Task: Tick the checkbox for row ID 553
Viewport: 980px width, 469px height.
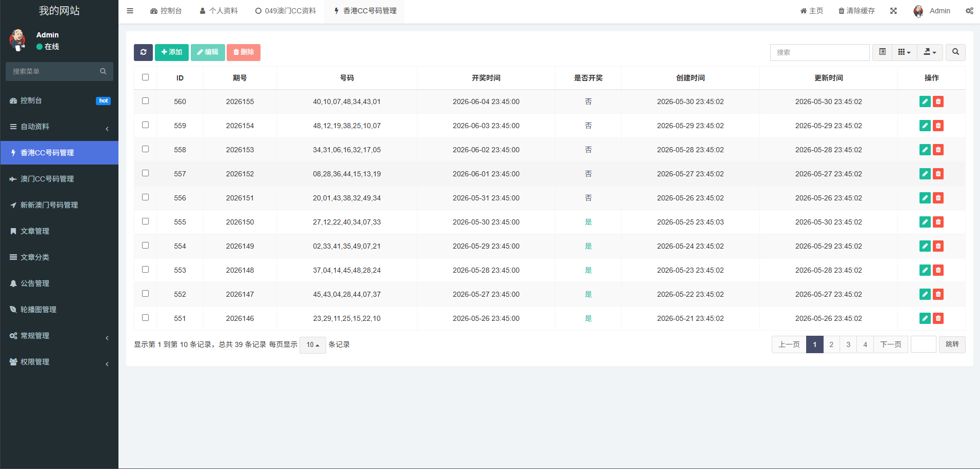Action: tap(145, 270)
